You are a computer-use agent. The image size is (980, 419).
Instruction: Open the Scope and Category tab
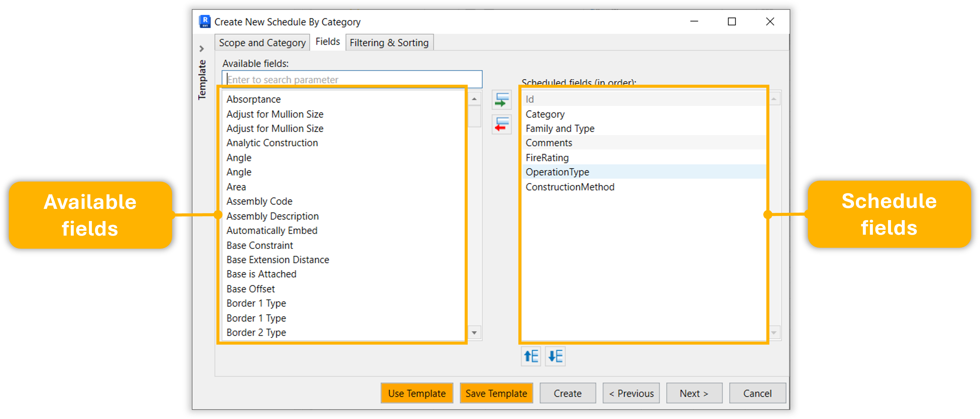click(262, 43)
